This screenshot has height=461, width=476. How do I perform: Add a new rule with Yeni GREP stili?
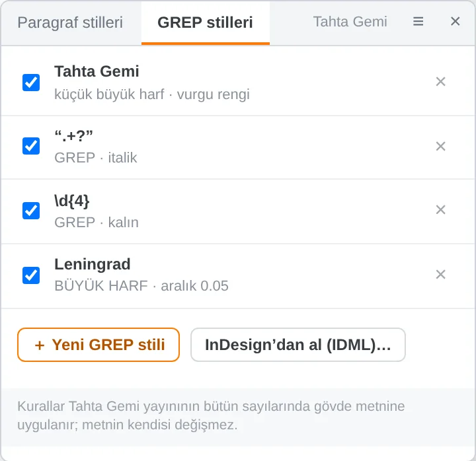click(99, 345)
